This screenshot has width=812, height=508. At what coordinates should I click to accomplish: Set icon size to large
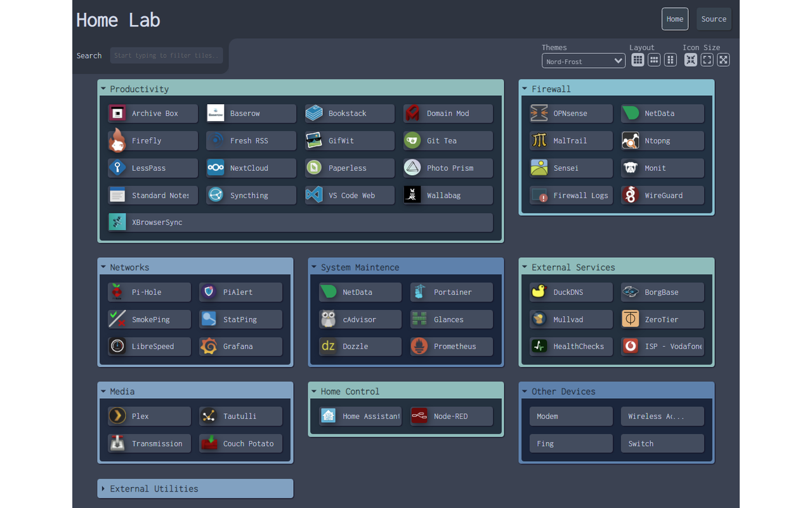[x=723, y=60]
